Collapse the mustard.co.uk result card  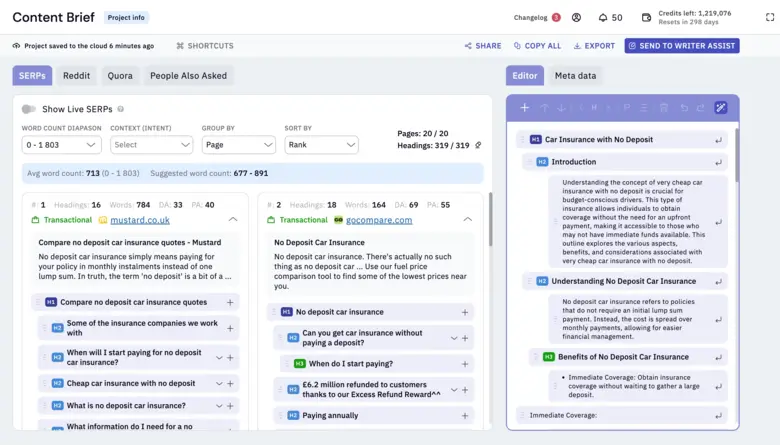pos(233,220)
